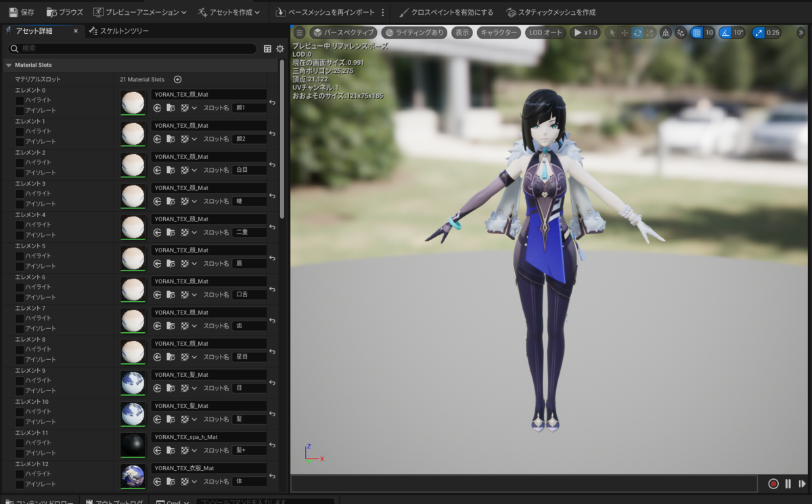Viewport: 812px width, 504px height.
Task: Open コンテンツドロワー at the bottom
Action: click(39, 503)
